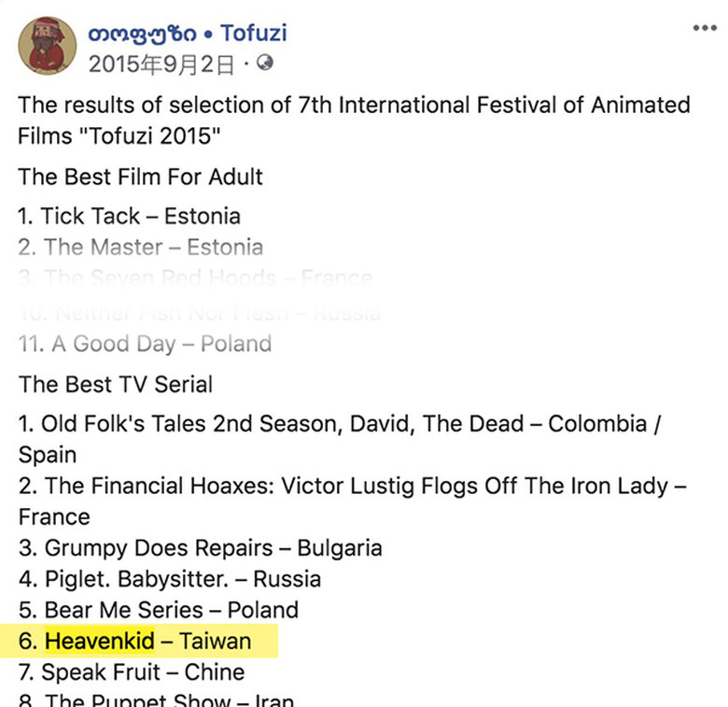Open the post's 2015年9月2日 timestamp link

tap(161, 64)
